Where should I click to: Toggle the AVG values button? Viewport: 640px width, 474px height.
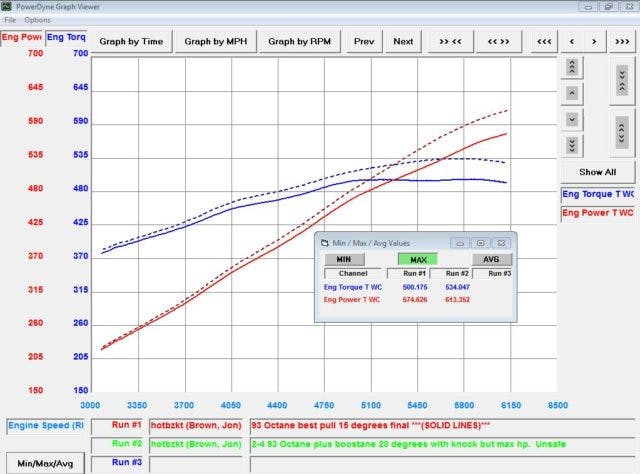click(x=491, y=259)
